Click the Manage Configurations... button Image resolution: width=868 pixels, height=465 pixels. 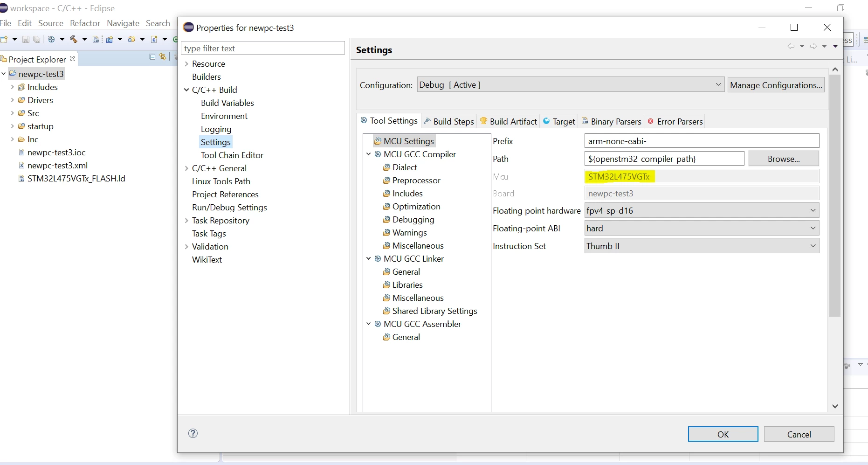tap(776, 85)
